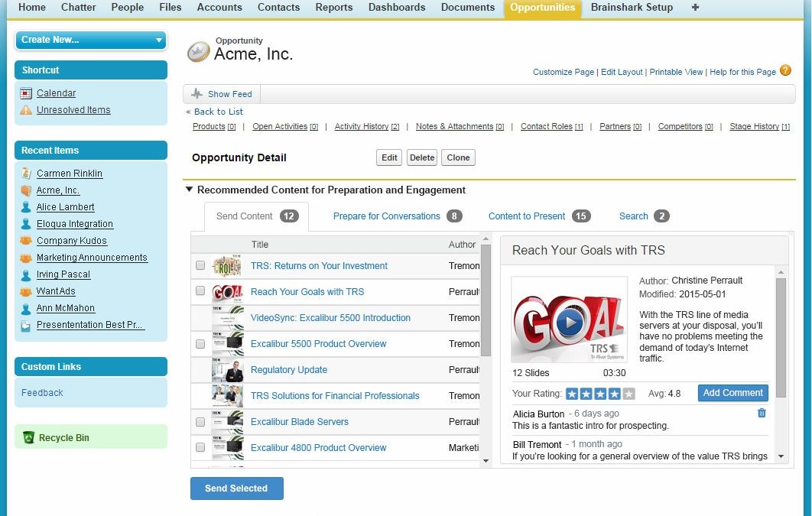Open the Chatter tab
The image size is (812, 516).
click(x=79, y=7)
